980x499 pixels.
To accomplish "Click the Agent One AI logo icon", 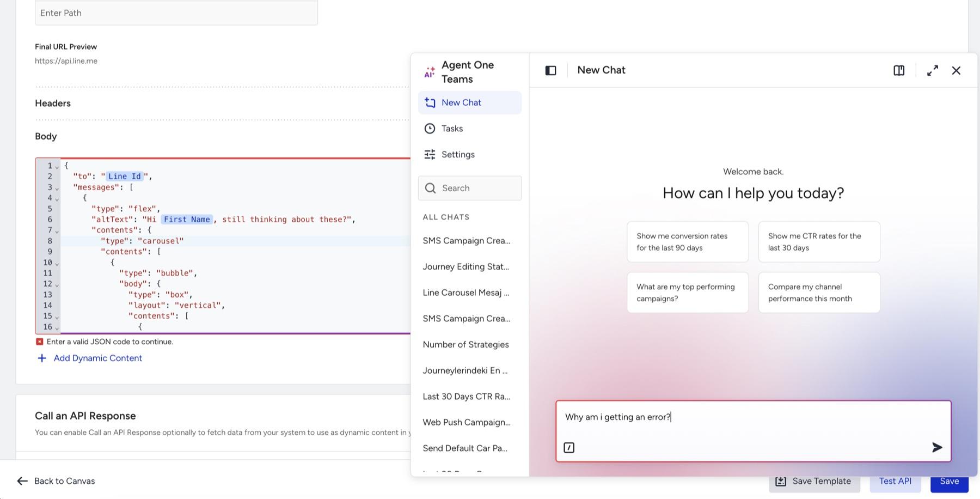I will point(430,72).
